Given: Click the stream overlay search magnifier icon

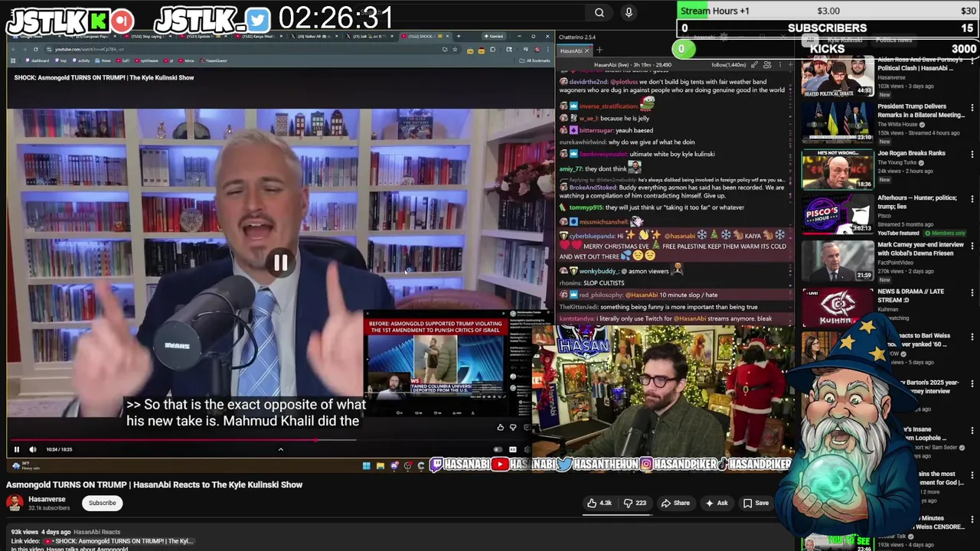Looking at the screenshot, I should pos(599,12).
